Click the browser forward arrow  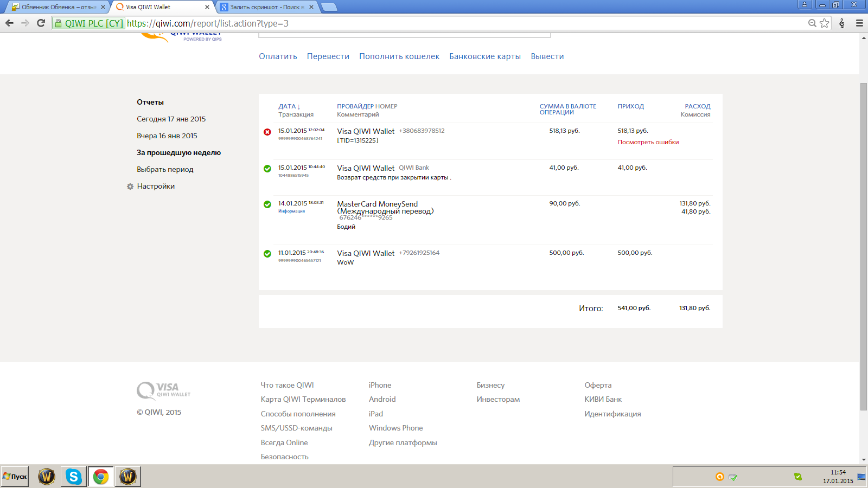point(25,23)
